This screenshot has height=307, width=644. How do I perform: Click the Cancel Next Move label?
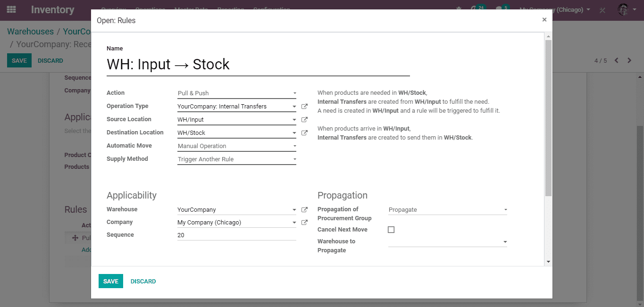click(343, 230)
